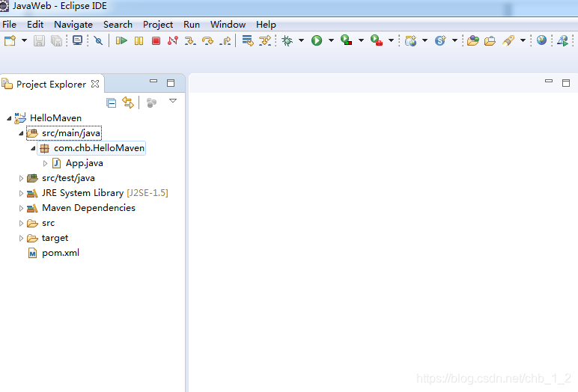Click the Open Web Browser globe icon

coord(541,40)
